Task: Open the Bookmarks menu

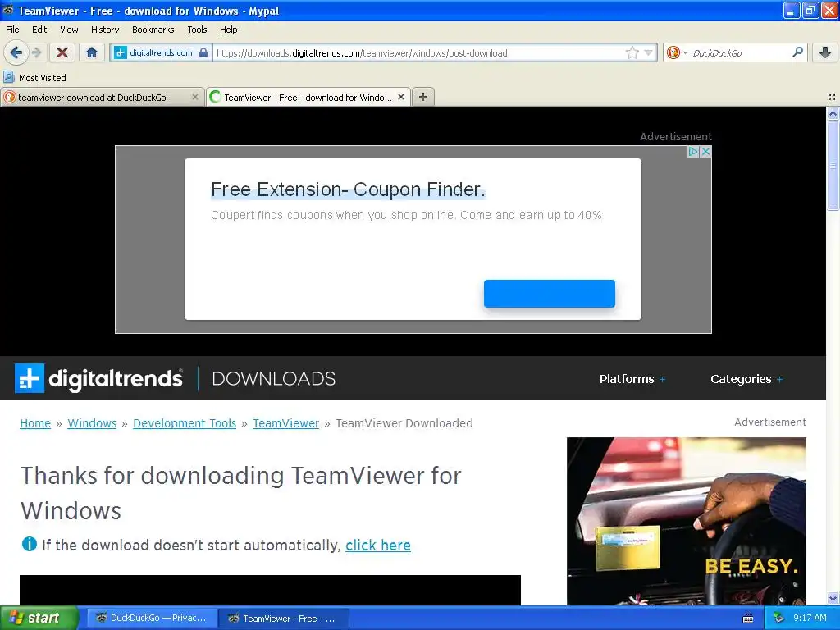Action: 153,30
